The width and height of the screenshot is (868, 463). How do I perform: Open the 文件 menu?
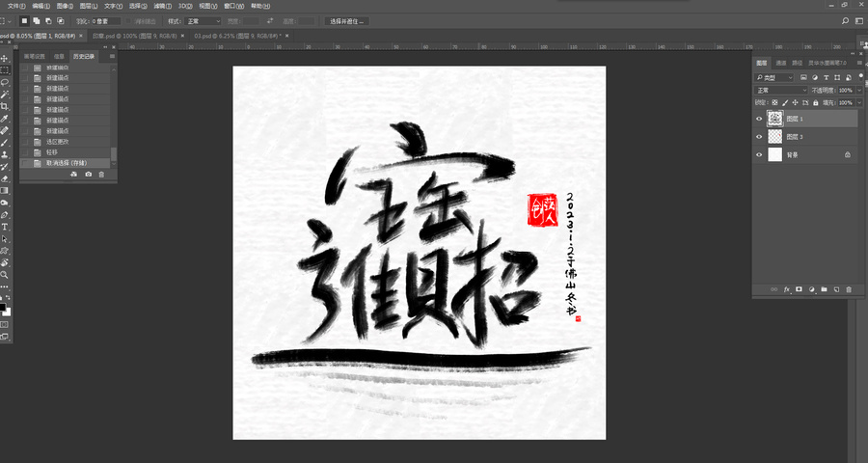16,6
